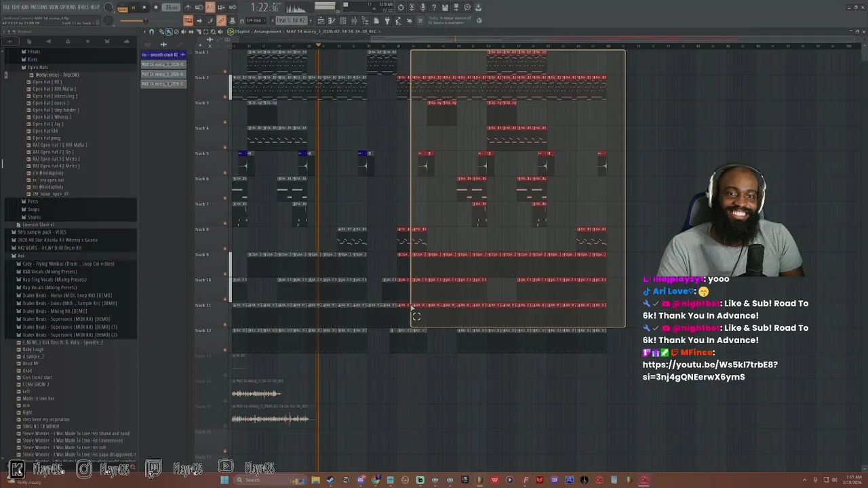Toggle mute dot for Track 5

tap(225, 172)
